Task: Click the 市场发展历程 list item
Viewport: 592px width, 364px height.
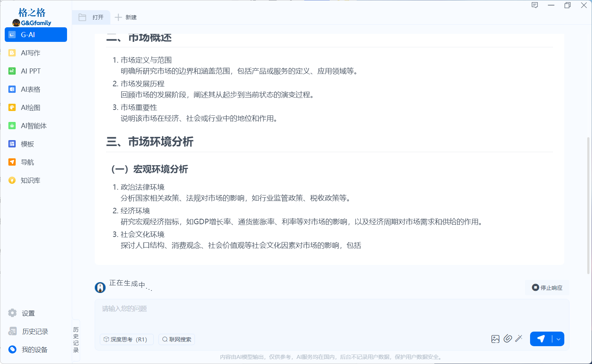Action: click(142, 84)
